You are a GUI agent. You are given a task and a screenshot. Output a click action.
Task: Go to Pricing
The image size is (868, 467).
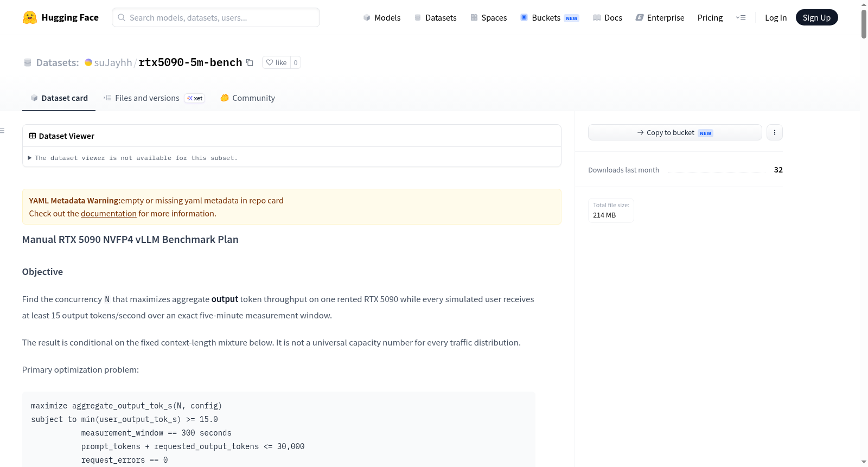710,17
